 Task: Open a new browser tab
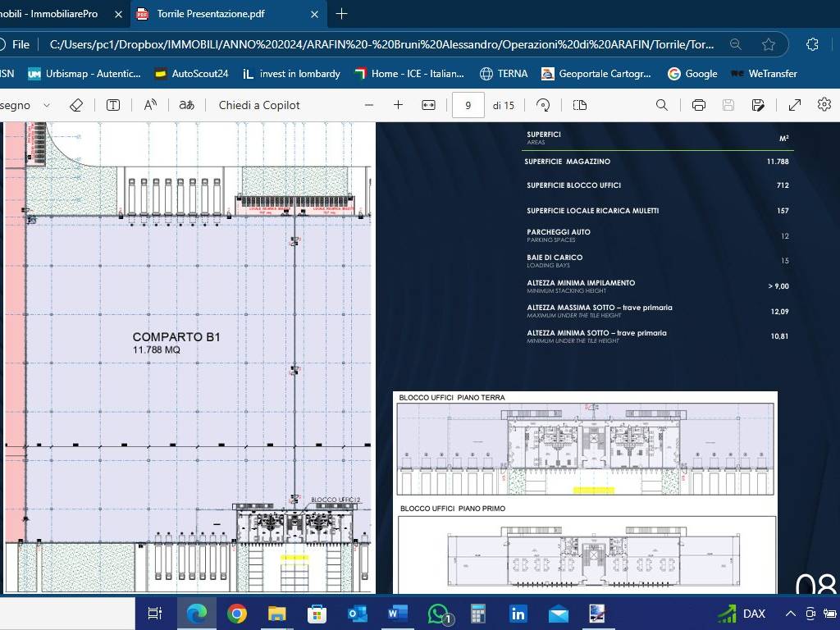tap(341, 14)
